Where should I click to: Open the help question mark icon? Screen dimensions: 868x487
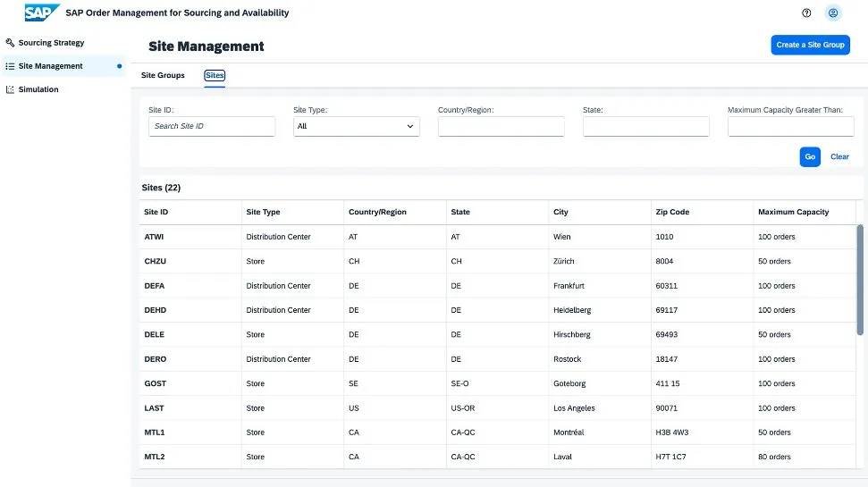pyautogui.click(x=806, y=13)
